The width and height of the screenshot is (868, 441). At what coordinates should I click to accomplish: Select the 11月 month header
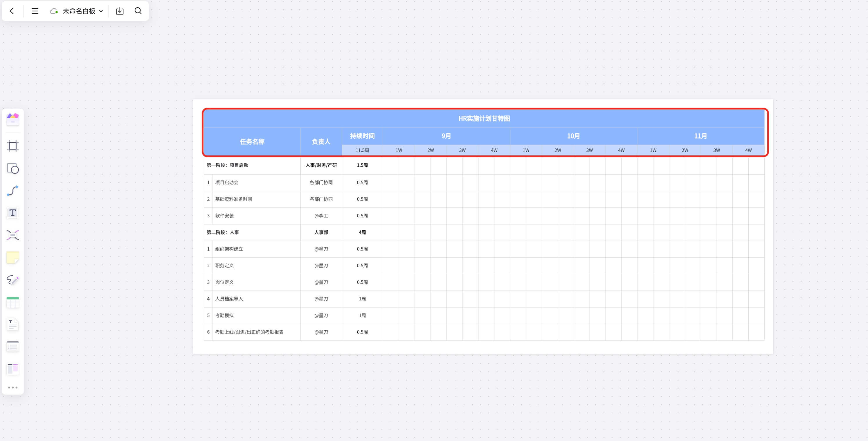tap(700, 136)
